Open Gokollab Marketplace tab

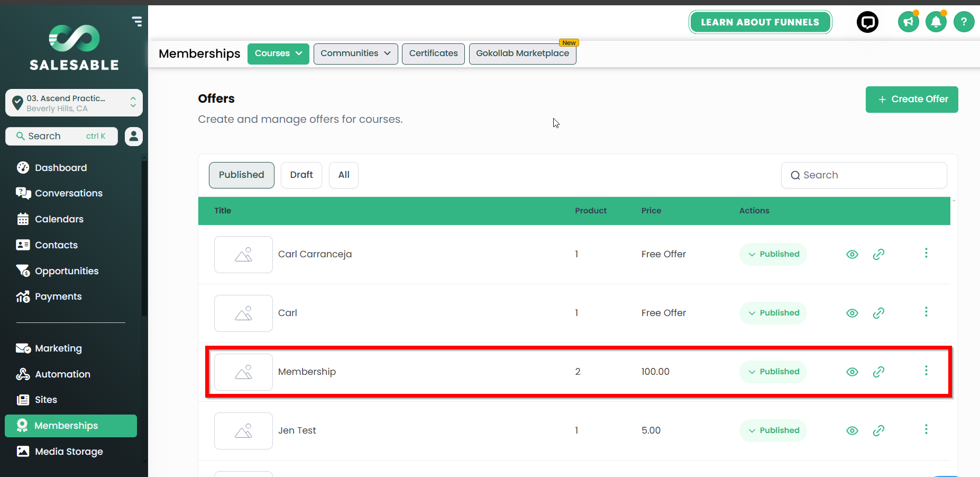pyautogui.click(x=523, y=53)
